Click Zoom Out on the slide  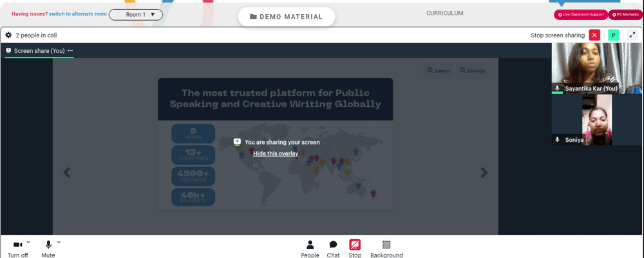click(x=472, y=71)
